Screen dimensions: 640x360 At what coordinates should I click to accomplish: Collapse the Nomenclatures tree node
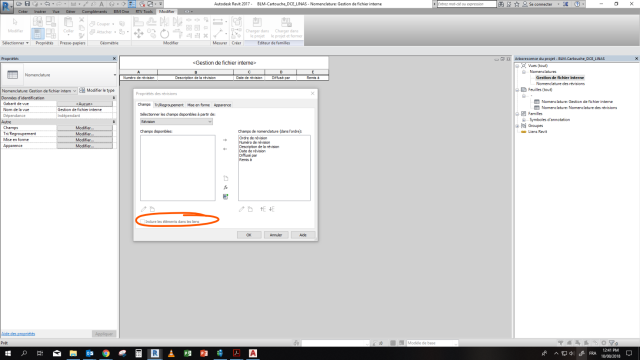[x=524, y=71]
